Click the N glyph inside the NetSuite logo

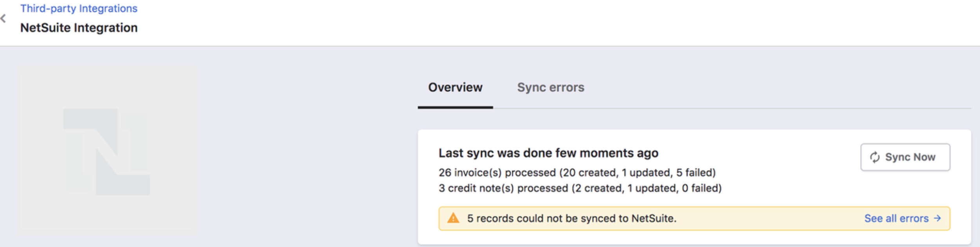click(x=106, y=152)
